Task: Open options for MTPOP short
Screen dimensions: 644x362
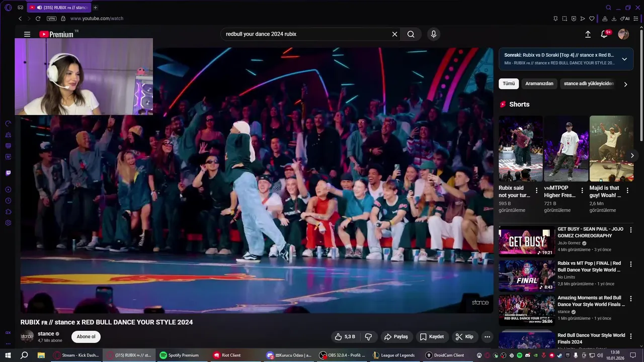Action: pos(582,191)
